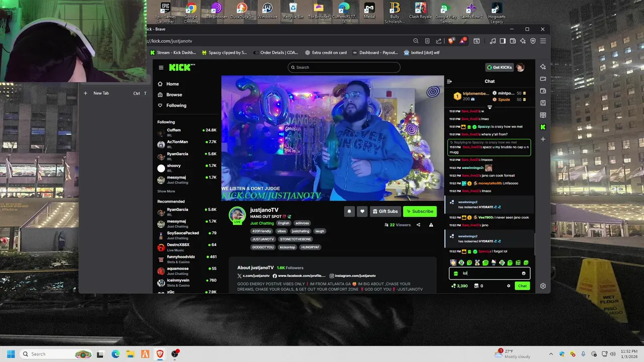Open the channel shop icon
The width and height of the screenshot is (644, 362).
(476, 286)
